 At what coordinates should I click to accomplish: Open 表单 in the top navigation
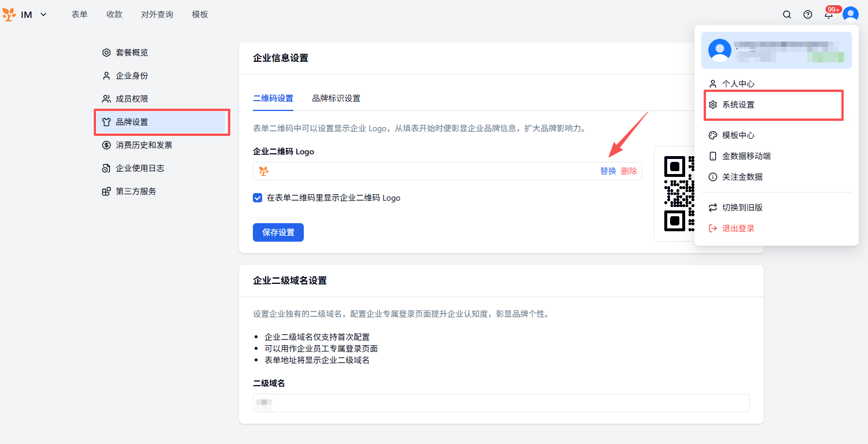tap(79, 14)
